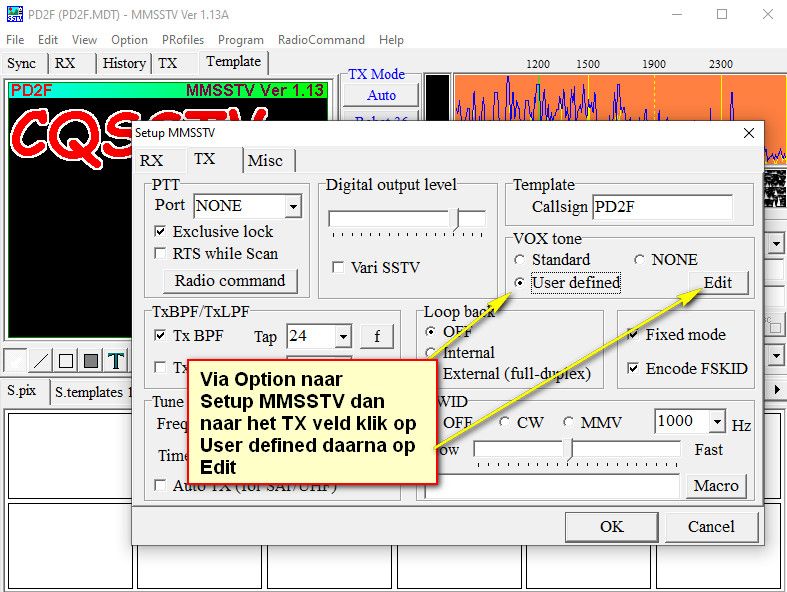Open PTT Port dropdown
This screenshot has height=592, width=787.
tap(293, 206)
